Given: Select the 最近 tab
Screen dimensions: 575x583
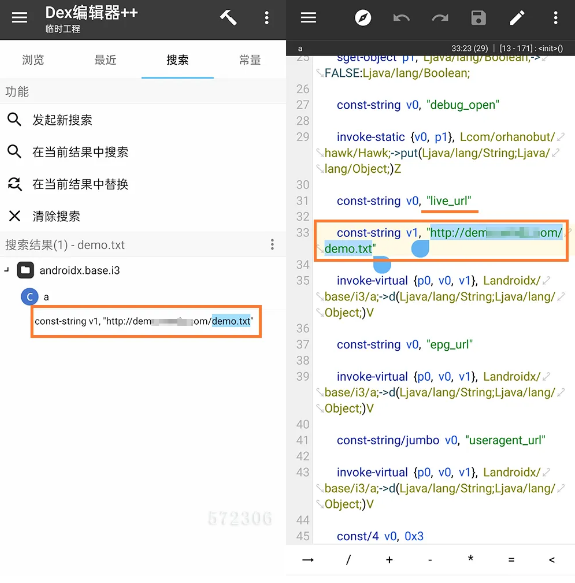Looking at the screenshot, I should pos(105,60).
